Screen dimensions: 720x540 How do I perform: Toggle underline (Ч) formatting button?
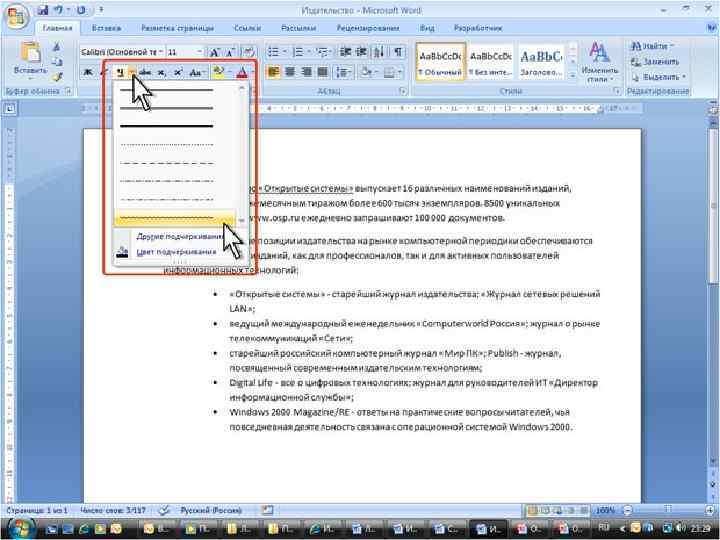(x=120, y=72)
